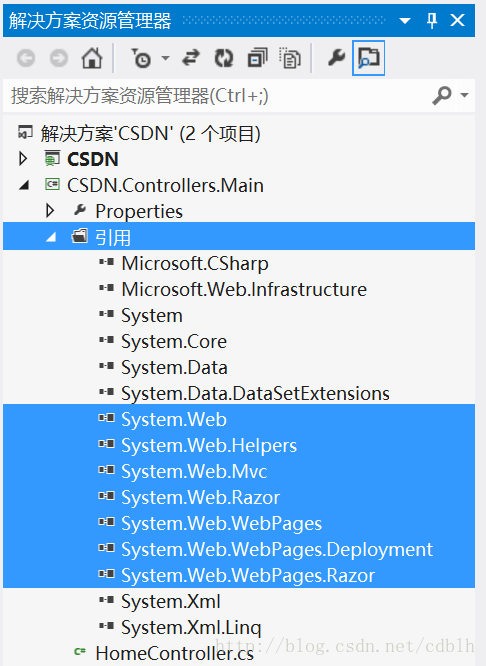Click the search magnifier icon
Image resolution: width=486 pixels, height=666 pixels.
(442, 95)
